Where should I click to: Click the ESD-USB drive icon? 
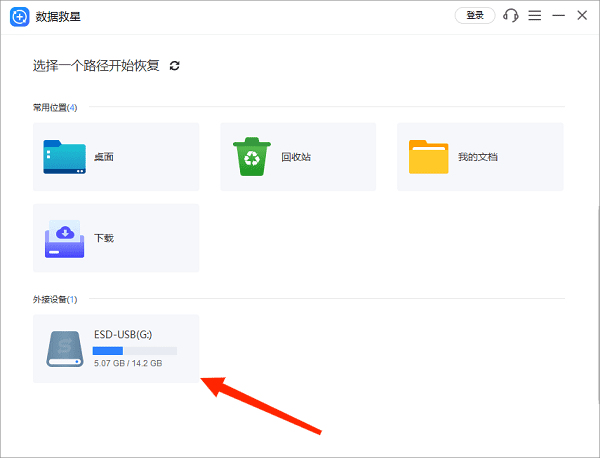(x=66, y=348)
